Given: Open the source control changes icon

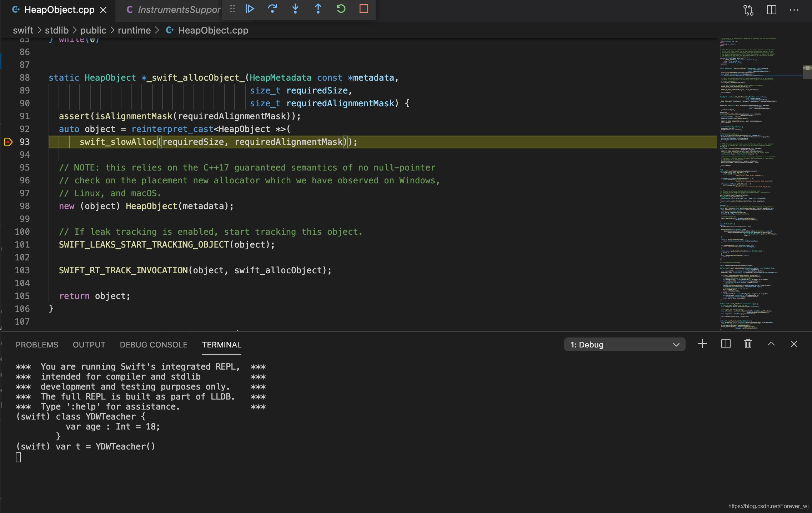Looking at the screenshot, I should tap(748, 10).
